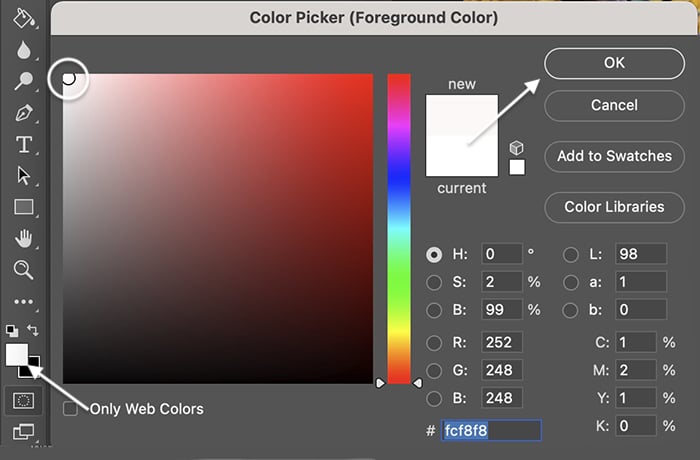Select the Paint Bucket tool
Image resolution: width=700 pixels, height=460 pixels.
(x=23, y=18)
